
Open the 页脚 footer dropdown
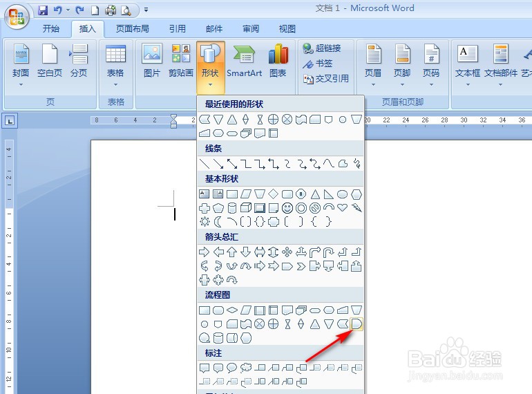click(402, 65)
